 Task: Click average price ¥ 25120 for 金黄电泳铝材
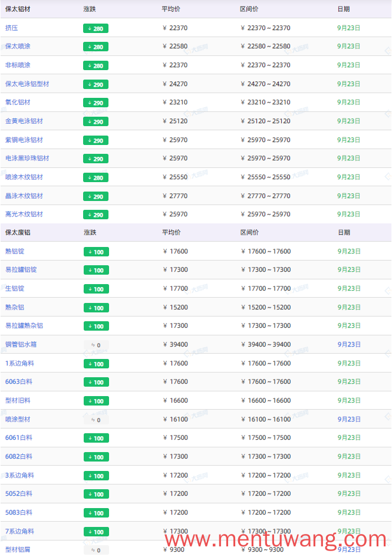[x=175, y=121]
